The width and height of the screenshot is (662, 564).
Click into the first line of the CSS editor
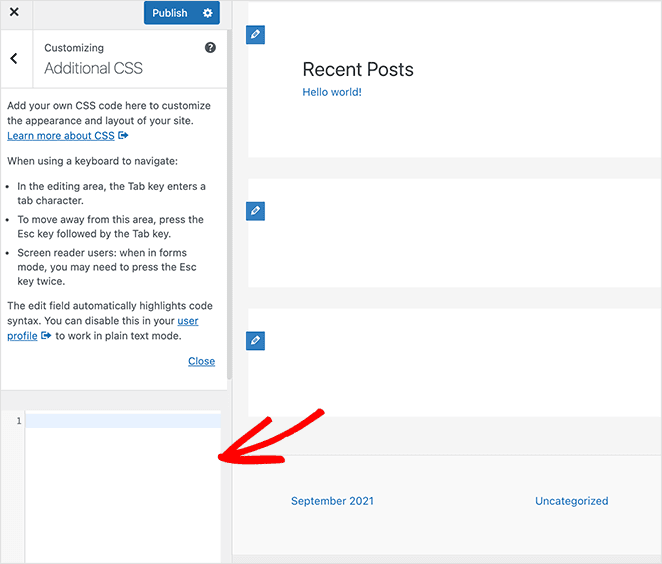[x=122, y=421]
